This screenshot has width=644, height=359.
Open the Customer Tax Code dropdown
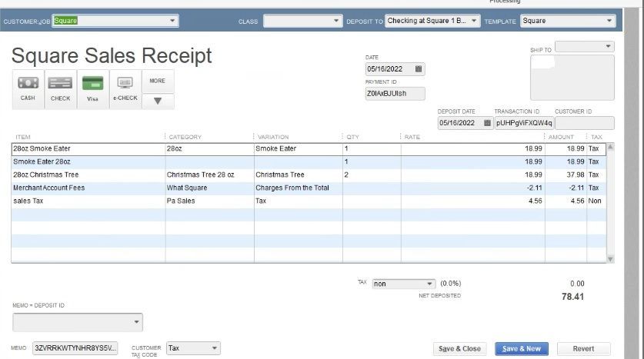click(x=214, y=348)
